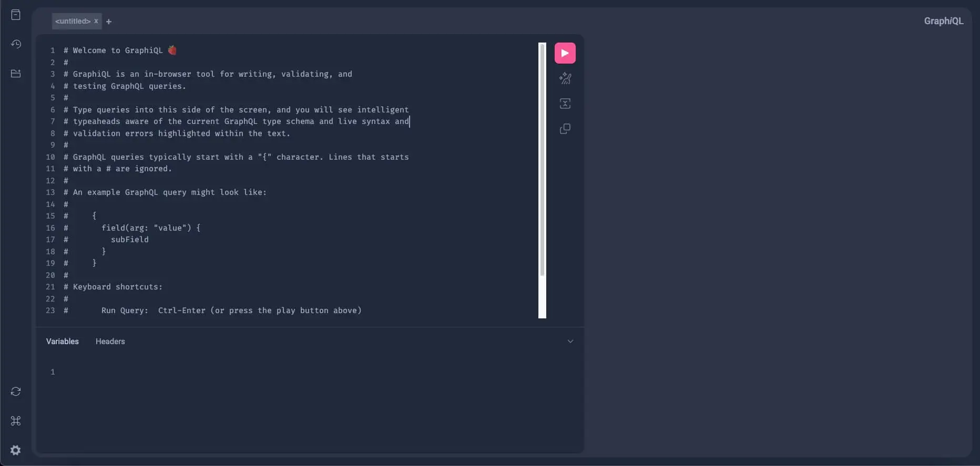Re-fetch the GraphQL schema
This screenshot has width=980, height=466.
click(16, 391)
